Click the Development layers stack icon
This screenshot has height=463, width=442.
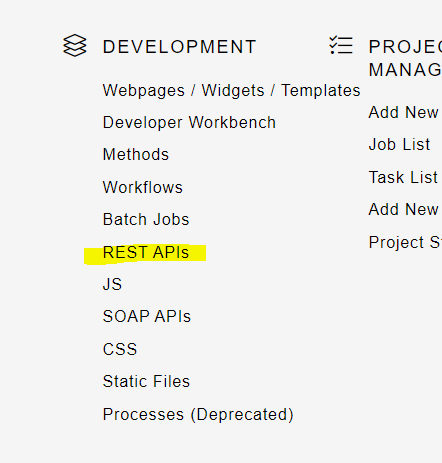(x=75, y=45)
